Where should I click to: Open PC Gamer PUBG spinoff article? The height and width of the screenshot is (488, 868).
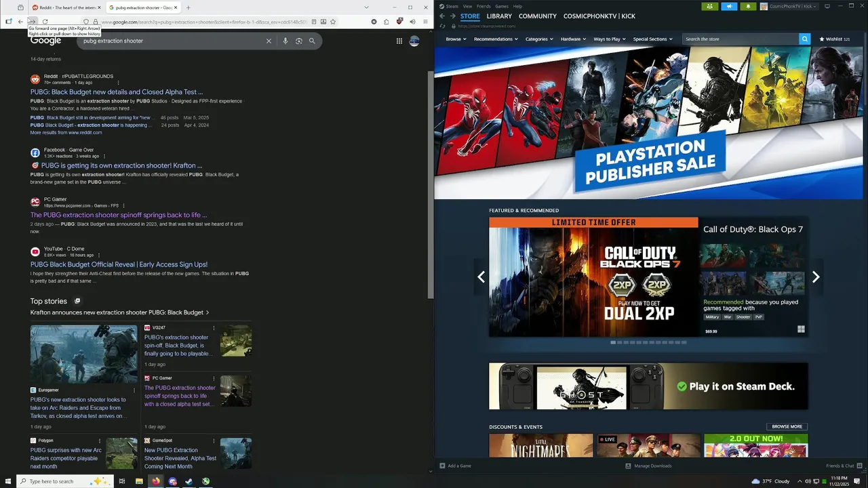pos(119,215)
